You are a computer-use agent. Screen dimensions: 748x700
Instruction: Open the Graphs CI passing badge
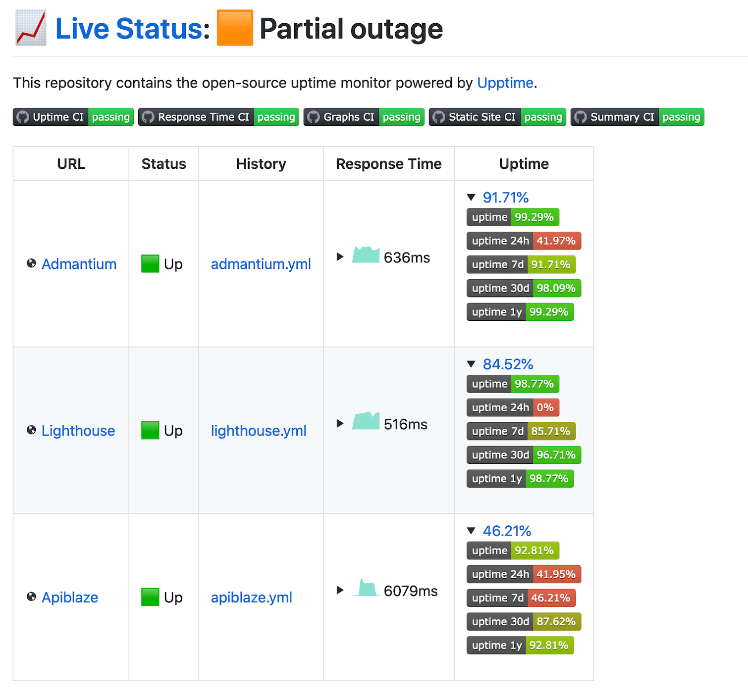pos(364,117)
